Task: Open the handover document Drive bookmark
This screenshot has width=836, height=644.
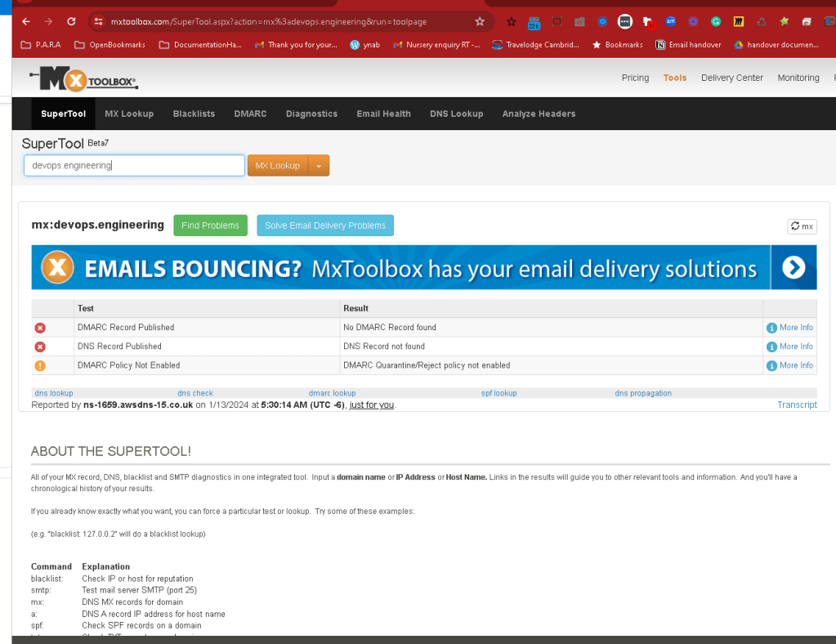Action: [x=776, y=45]
